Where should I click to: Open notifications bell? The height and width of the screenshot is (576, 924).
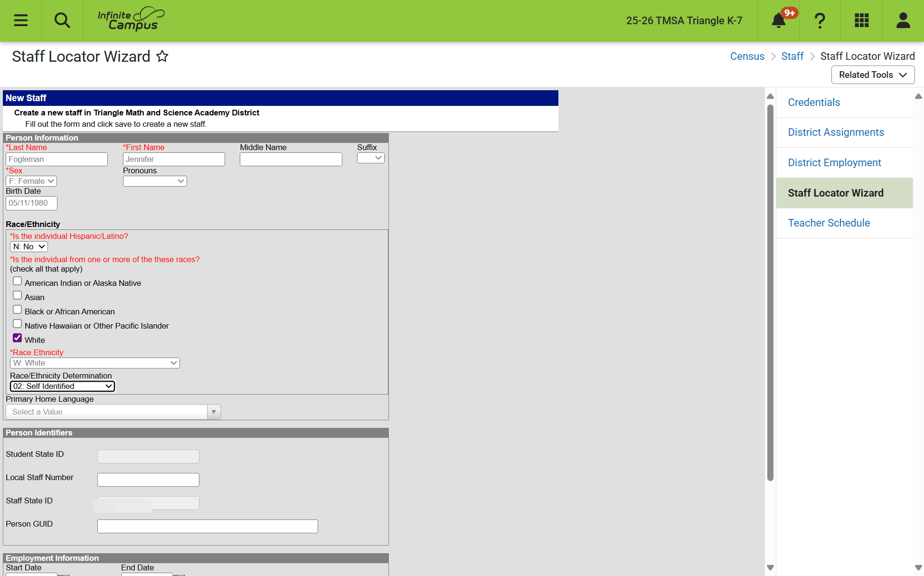pos(778,20)
